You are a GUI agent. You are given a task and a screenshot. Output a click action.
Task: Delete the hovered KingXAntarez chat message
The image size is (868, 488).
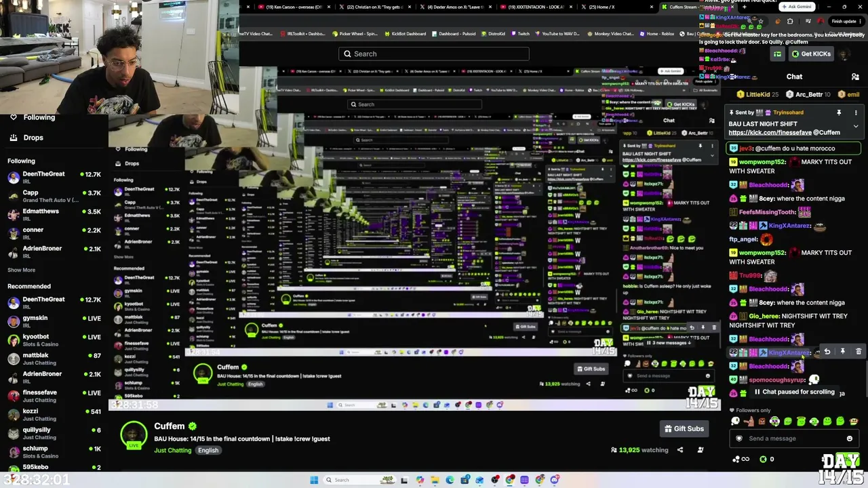point(859,352)
